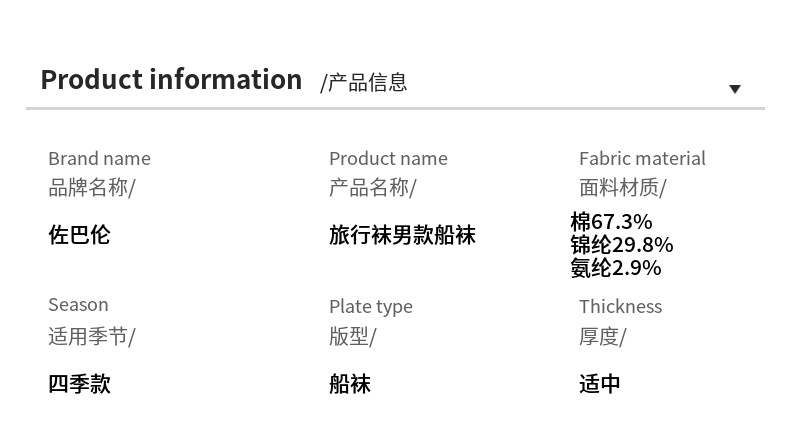Click the 氨纶2.9% fabric line
Screen dimensions: 790x441
point(616,268)
